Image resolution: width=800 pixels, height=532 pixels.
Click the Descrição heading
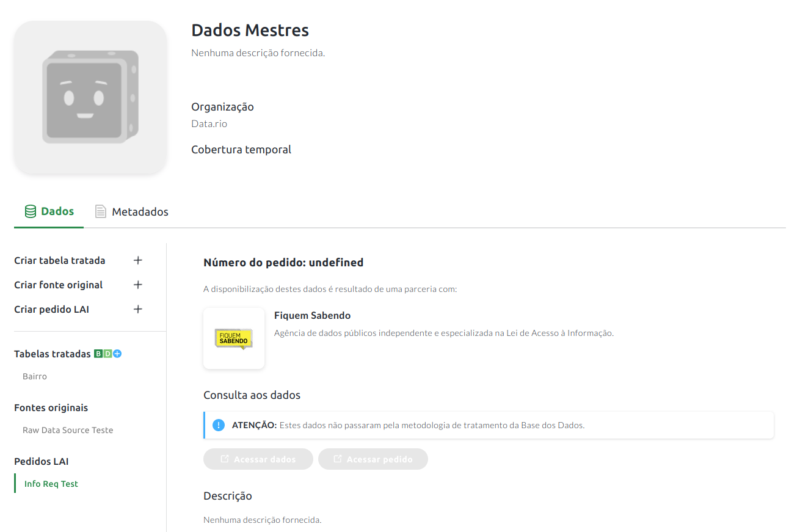pyautogui.click(x=228, y=496)
